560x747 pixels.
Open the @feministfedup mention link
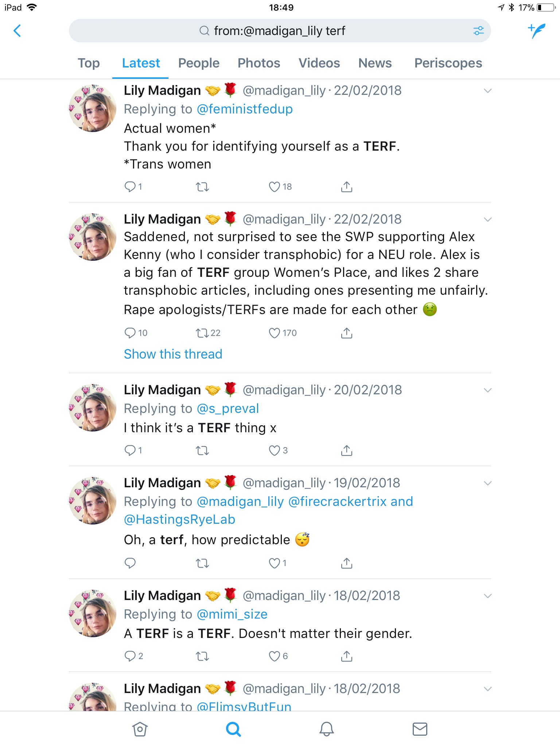(x=245, y=109)
